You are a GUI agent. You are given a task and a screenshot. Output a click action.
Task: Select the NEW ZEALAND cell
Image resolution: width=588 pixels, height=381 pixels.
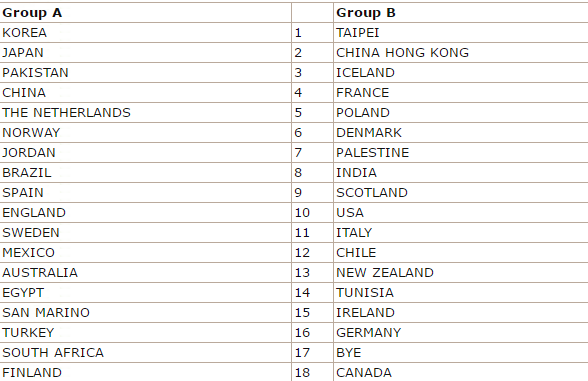tap(461, 273)
